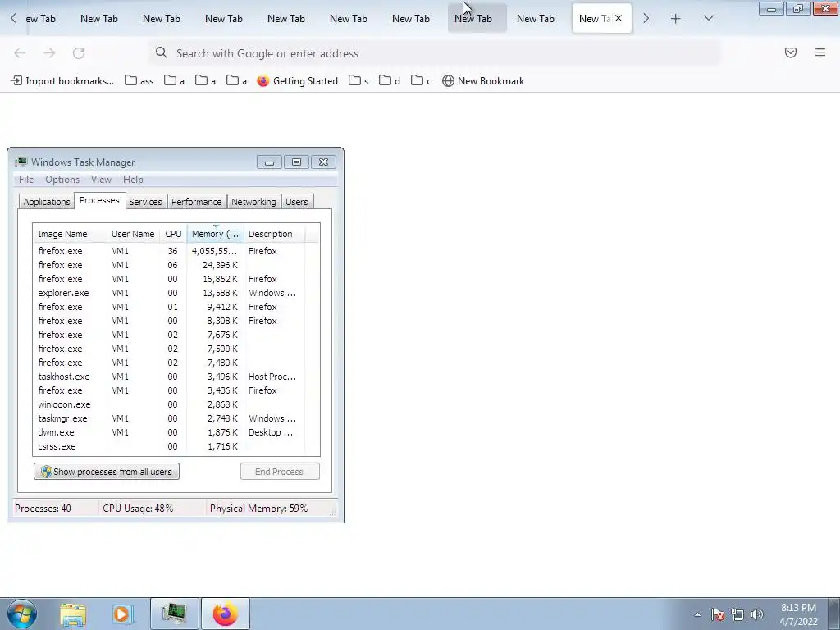Show hidden tray icons arrow
The width and height of the screenshot is (840, 630).
[697, 614]
